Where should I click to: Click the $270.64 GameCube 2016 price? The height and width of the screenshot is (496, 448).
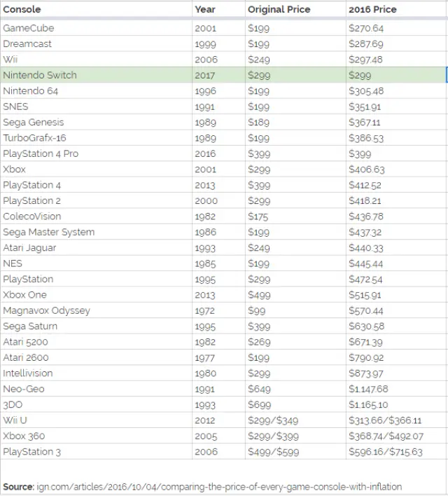pyautogui.click(x=366, y=29)
